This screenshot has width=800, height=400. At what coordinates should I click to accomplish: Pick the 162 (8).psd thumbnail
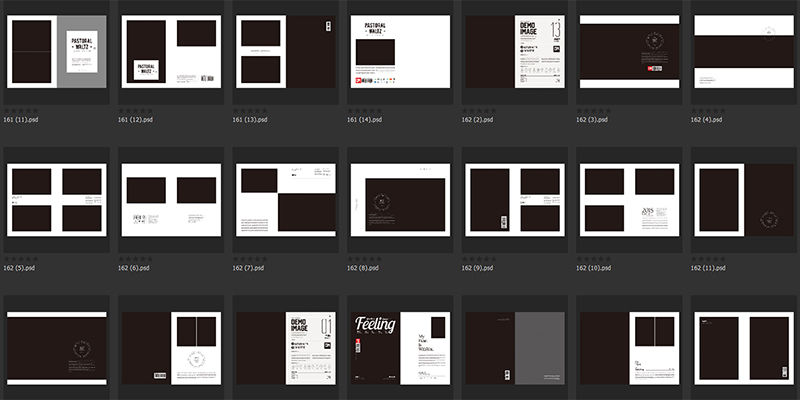pos(400,200)
